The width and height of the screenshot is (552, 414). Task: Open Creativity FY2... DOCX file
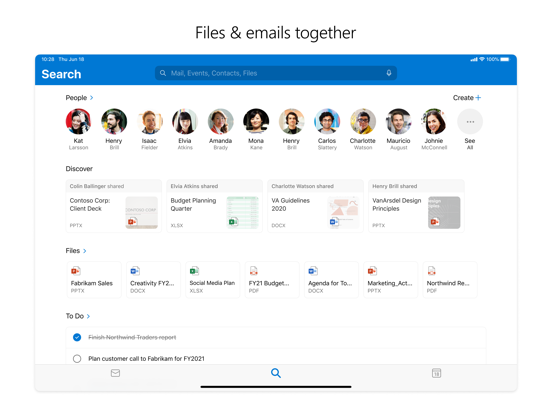pos(153,280)
